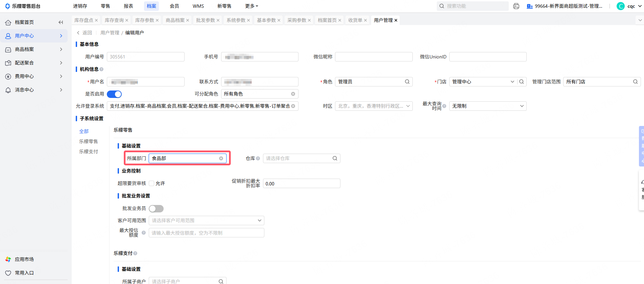
Task: Expand the 配送聚合 sidebar menu
Action: 34,63
